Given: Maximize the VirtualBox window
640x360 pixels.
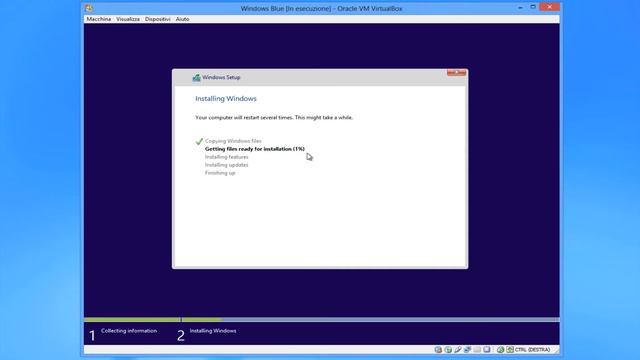Looking at the screenshot, I should (533, 7).
